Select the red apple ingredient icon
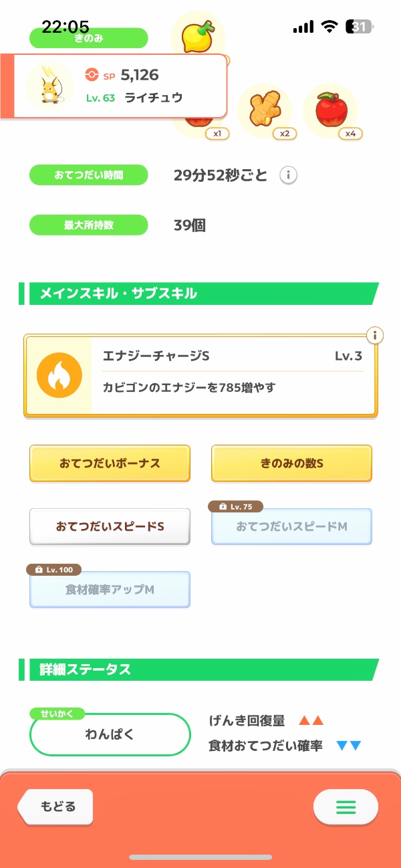 coord(329,110)
